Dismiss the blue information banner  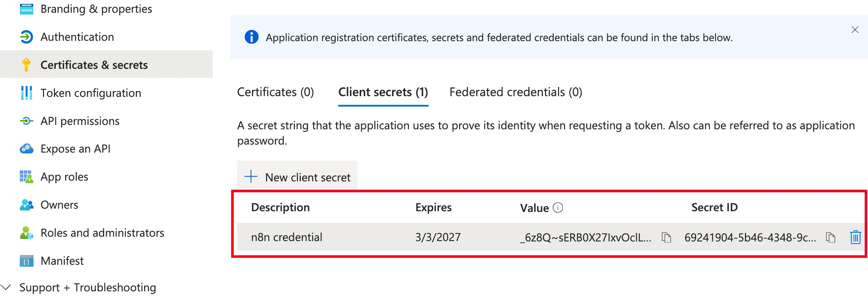(855, 30)
